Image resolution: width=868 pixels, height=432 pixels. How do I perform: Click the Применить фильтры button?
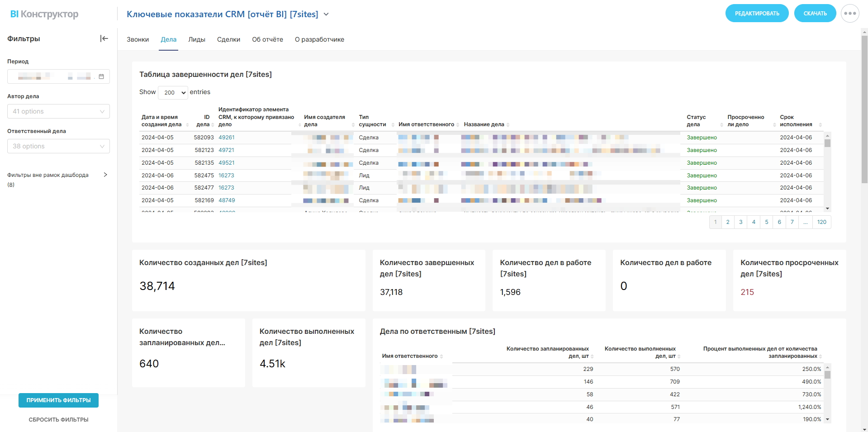point(58,400)
